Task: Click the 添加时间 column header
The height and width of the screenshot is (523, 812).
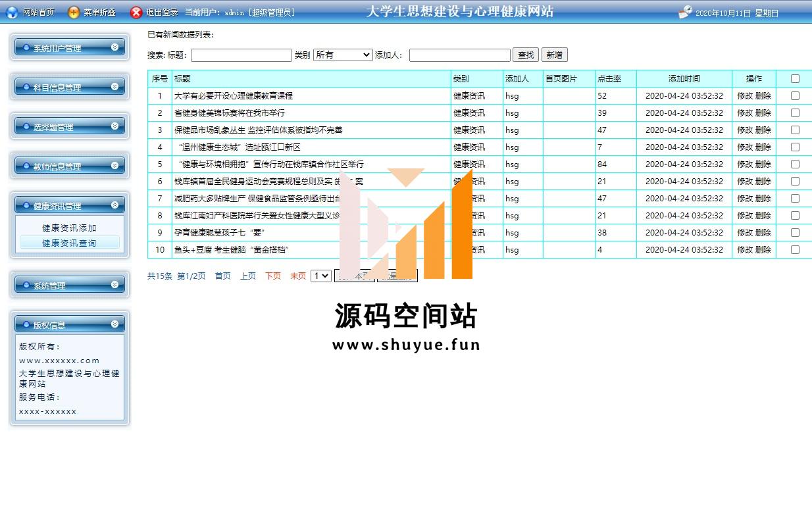Action: point(684,78)
